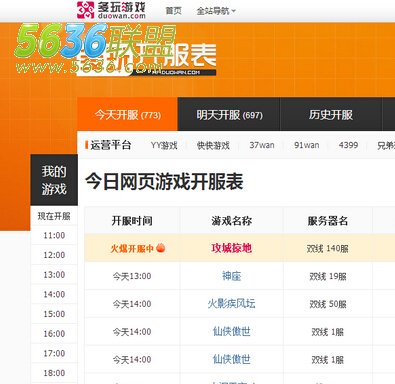The image size is (395, 384).
Task: Open the 火影疾风坛 game link
Action: [x=231, y=304]
